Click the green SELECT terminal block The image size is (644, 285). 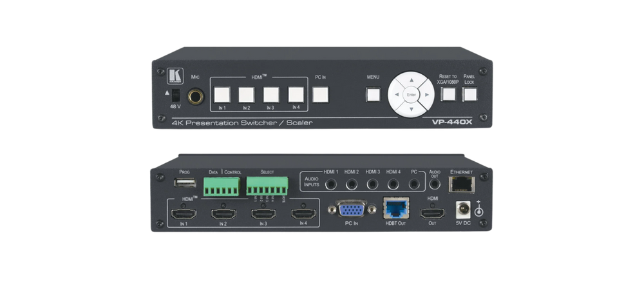pos(267,186)
